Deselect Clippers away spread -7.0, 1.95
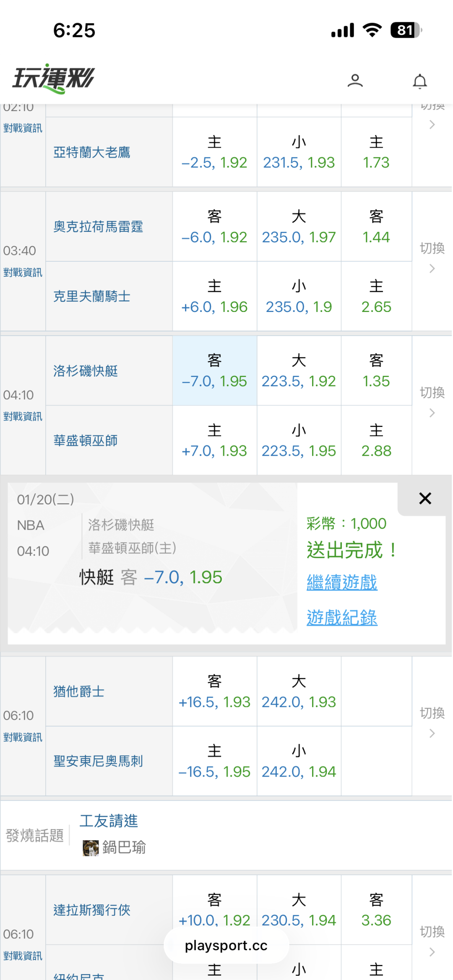 214,371
